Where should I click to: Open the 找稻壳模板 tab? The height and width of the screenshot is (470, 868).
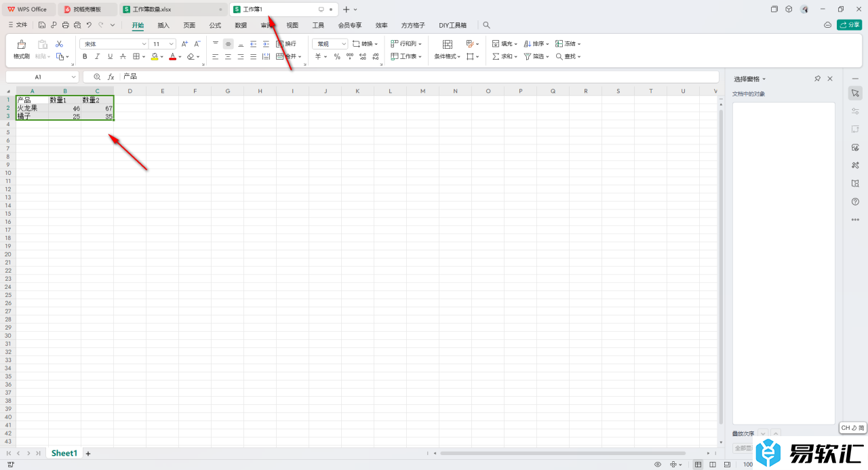click(x=87, y=9)
